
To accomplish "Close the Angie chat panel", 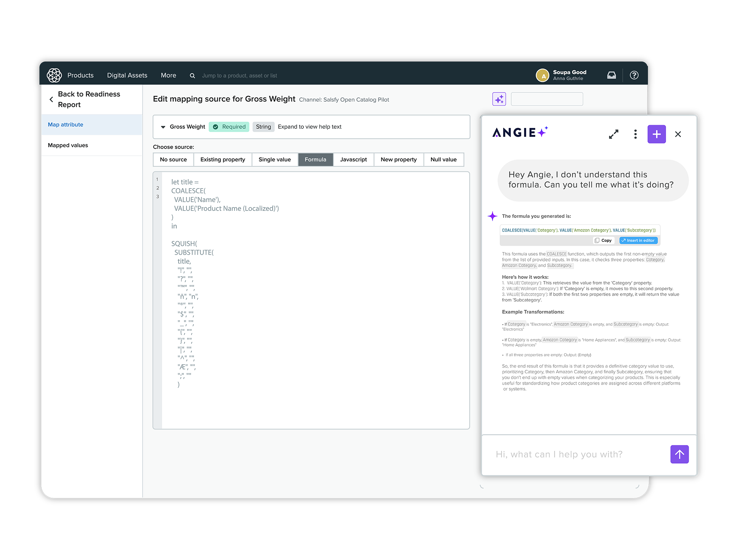I will pos(678,134).
